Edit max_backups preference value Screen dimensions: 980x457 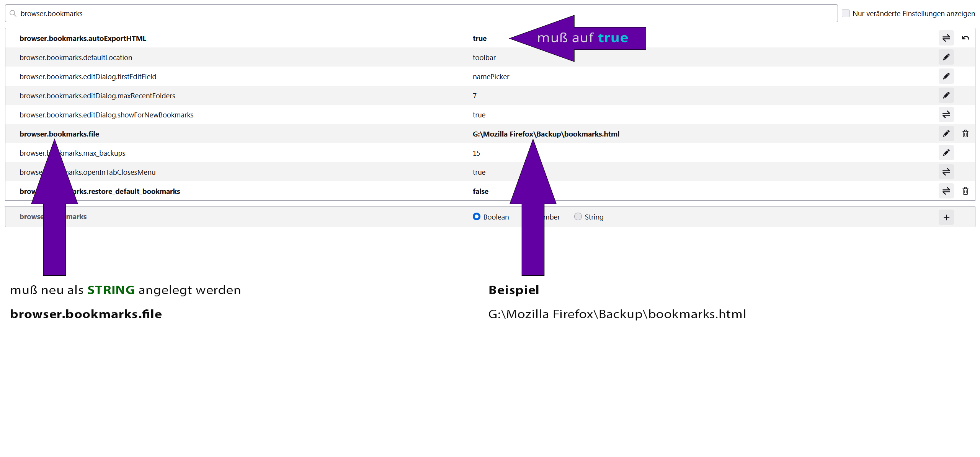pos(946,153)
